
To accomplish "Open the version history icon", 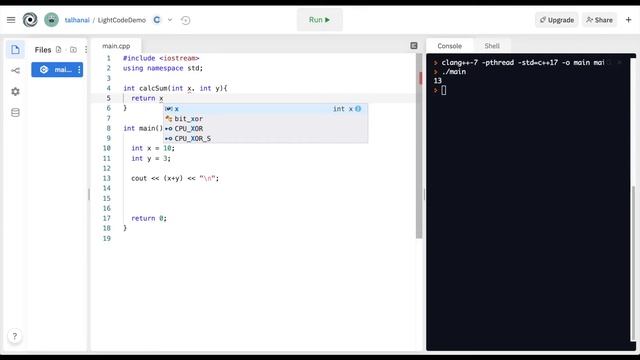I will 185,20.
